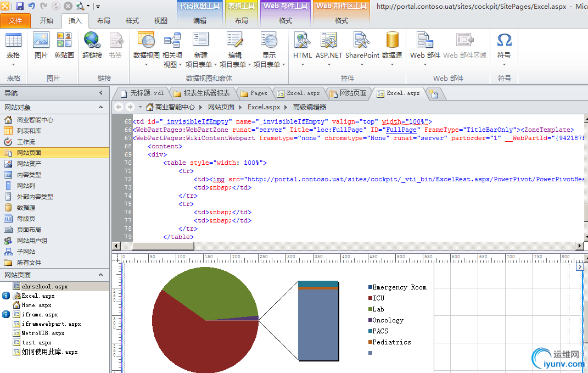The image size is (588, 373).
Task: Click the Excel.aspx breadcrumb link
Action: (x=264, y=107)
